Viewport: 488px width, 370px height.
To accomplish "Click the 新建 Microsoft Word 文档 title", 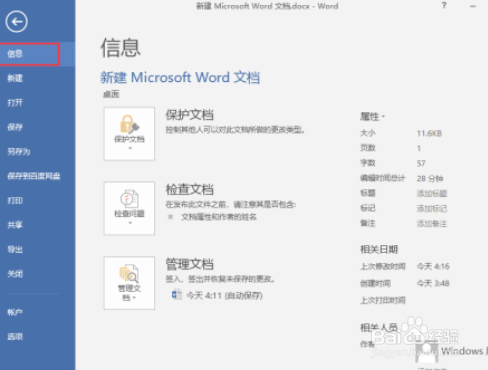I will click(180, 77).
